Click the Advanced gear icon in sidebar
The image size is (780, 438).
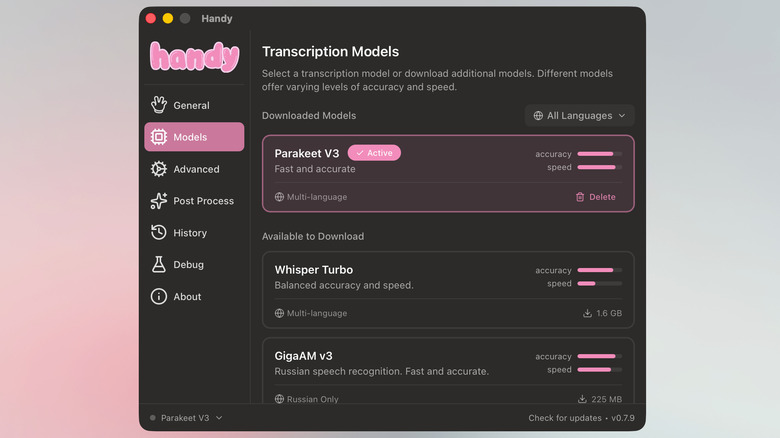coord(159,169)
